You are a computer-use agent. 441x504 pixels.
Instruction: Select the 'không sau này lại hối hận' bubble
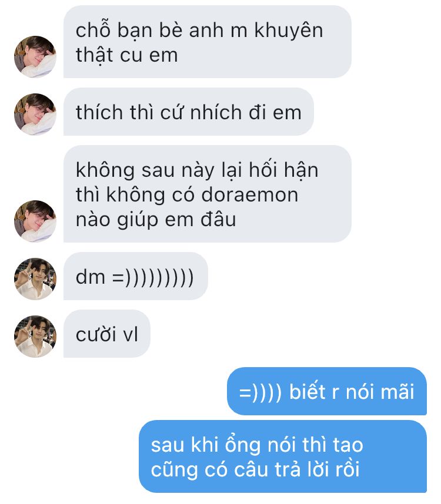[208, 194]
